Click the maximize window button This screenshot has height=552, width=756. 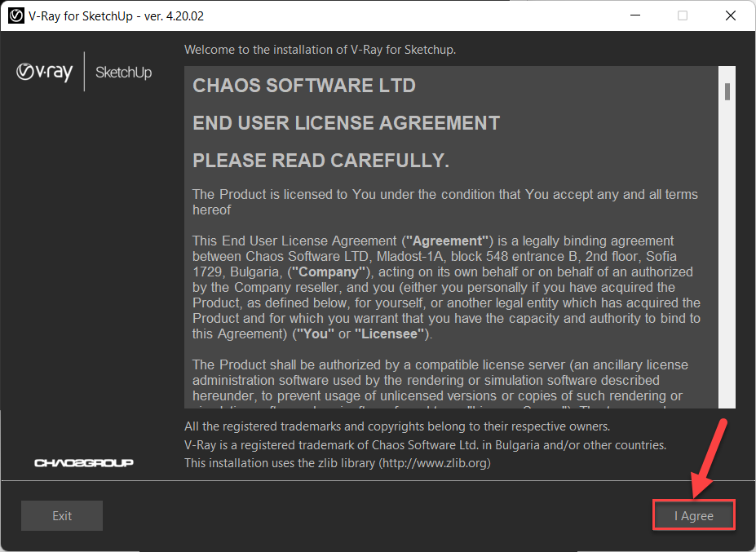(x=683, y=15)
